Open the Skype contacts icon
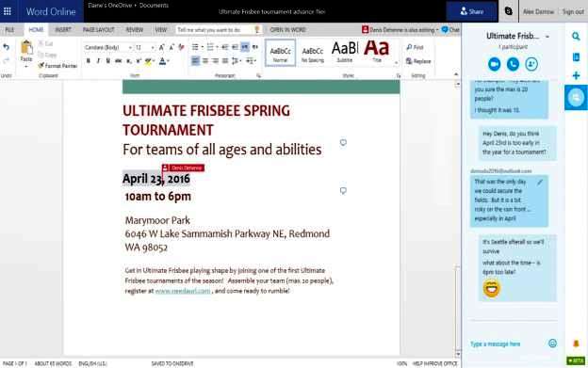 click(576, 56)
